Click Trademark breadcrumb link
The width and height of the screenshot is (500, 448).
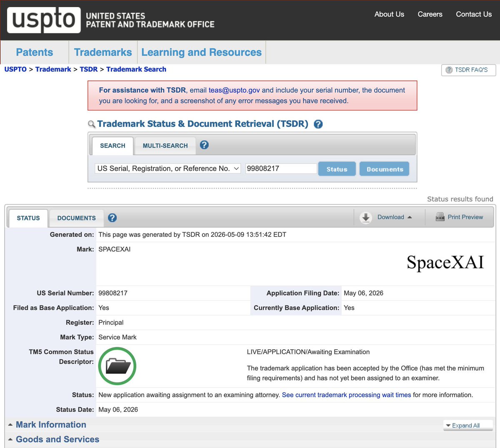point(53,69)
